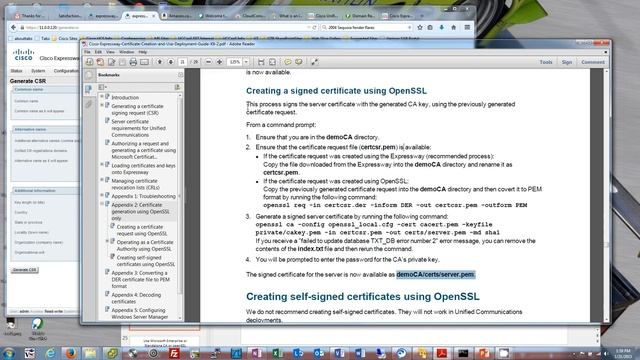Click the Windows Start button
640x360 pixels.
[8, 353]
